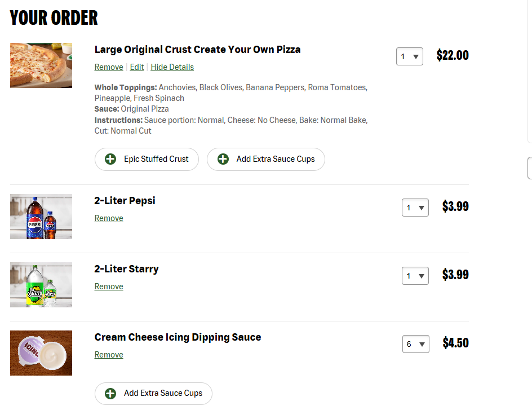Remove 2-Liter Starry from the order
Image resolution: width=532 pixels, height=410 pixels.
(109, 286)
